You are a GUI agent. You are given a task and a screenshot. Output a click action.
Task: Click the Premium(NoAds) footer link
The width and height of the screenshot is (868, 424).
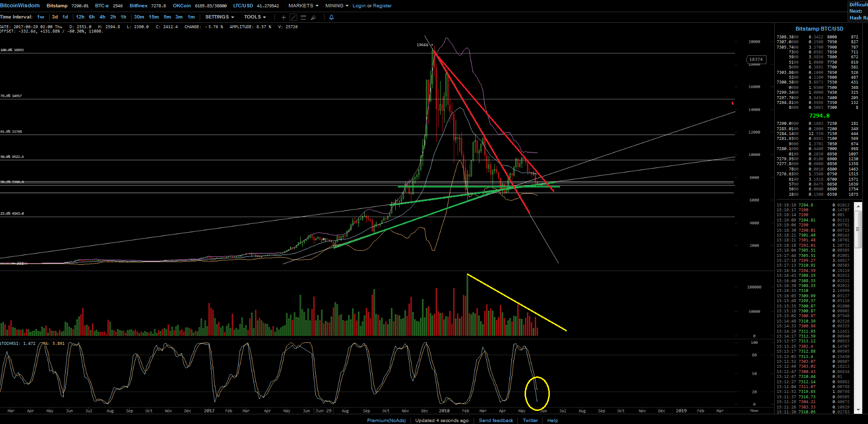coord(386,421)
